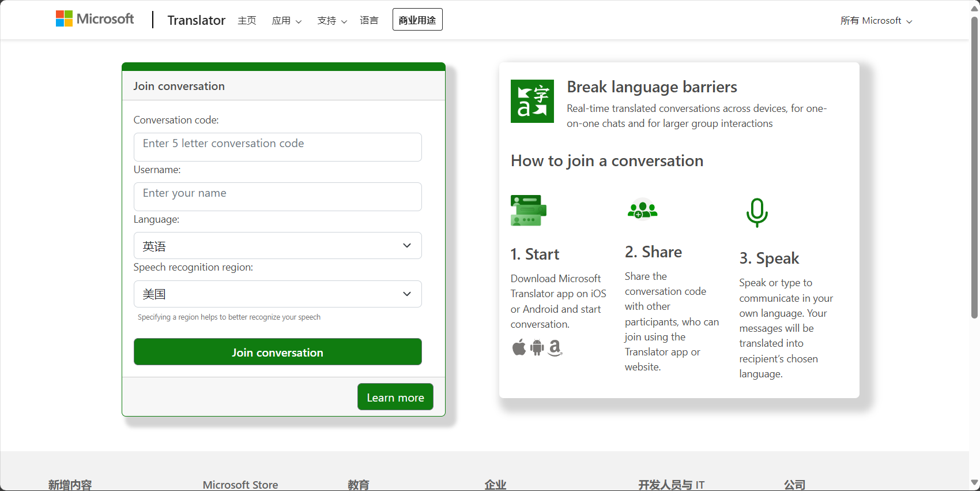
Task: Focus the Enter your name field
Action: [278, 197]
